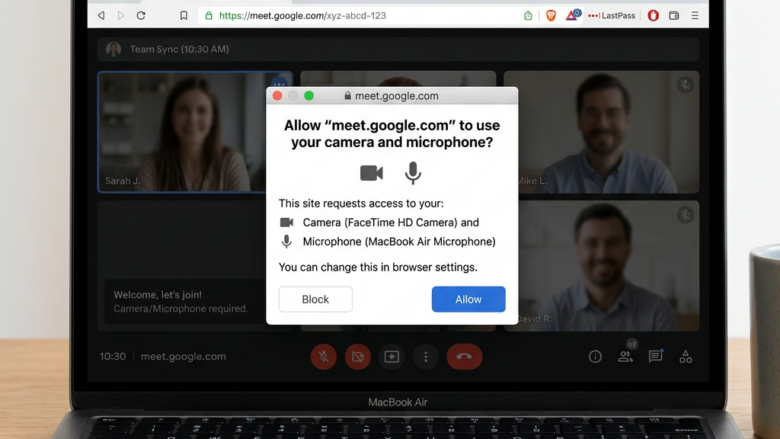This screenshot has width=780, height=439.
Task: Close the permission dialog with red button
Action: pos(278,95)
